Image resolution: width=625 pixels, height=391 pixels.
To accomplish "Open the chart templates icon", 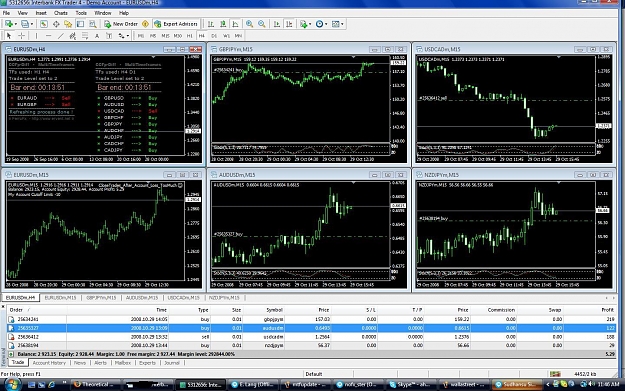I will click(336, 24).
